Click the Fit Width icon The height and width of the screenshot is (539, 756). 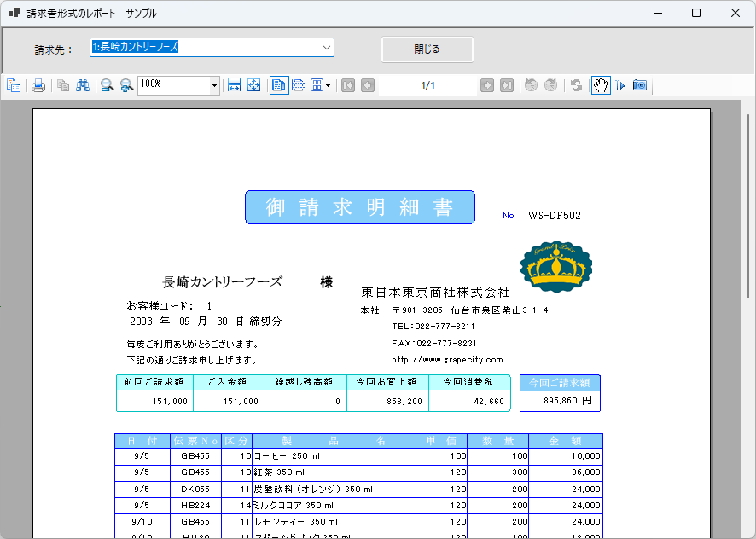tap(234, 85)
